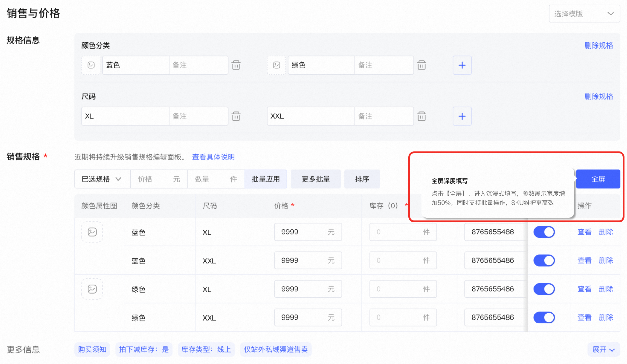
Task: Focus the 绿色 color name field
Action: [321, 65]
